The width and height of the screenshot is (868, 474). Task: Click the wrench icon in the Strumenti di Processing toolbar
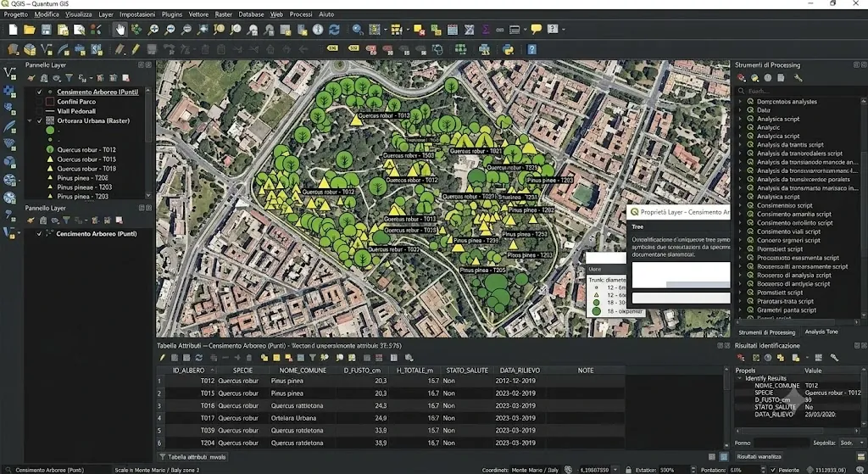tap(798, 78)
